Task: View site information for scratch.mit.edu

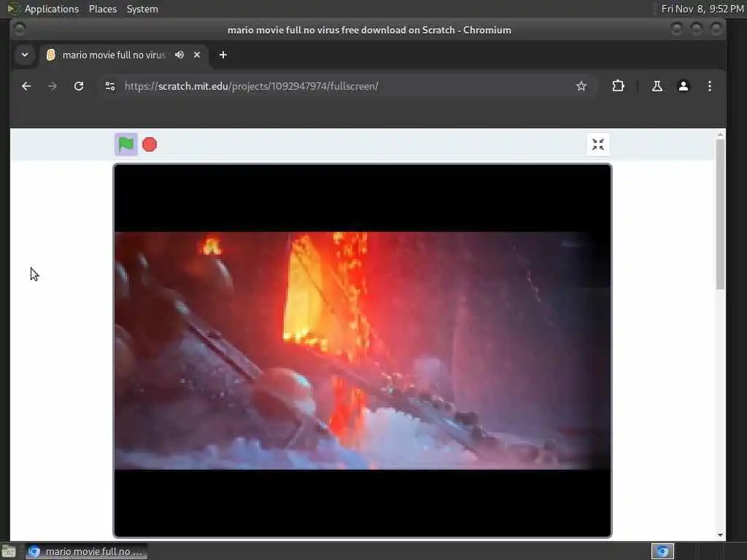Action: click(x=110, y=86)
